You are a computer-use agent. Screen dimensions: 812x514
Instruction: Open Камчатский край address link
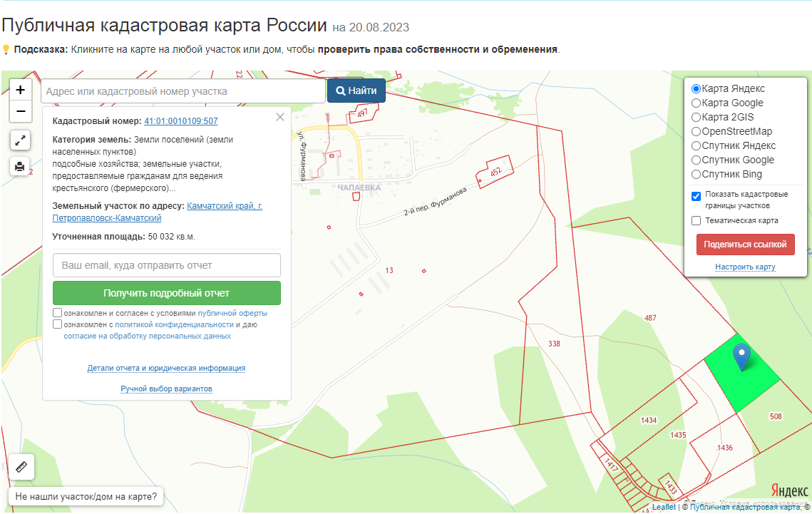click(158, 212)
